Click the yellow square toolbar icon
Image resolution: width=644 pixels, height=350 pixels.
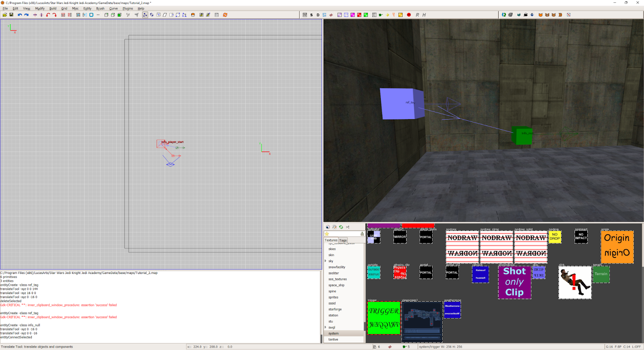[x=400, y=15]
